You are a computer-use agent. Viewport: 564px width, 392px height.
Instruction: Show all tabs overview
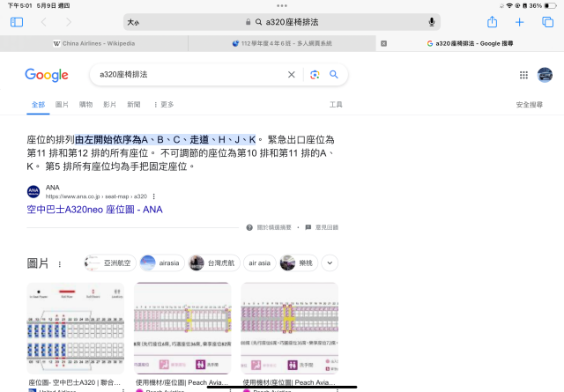(x=547, y=22)
